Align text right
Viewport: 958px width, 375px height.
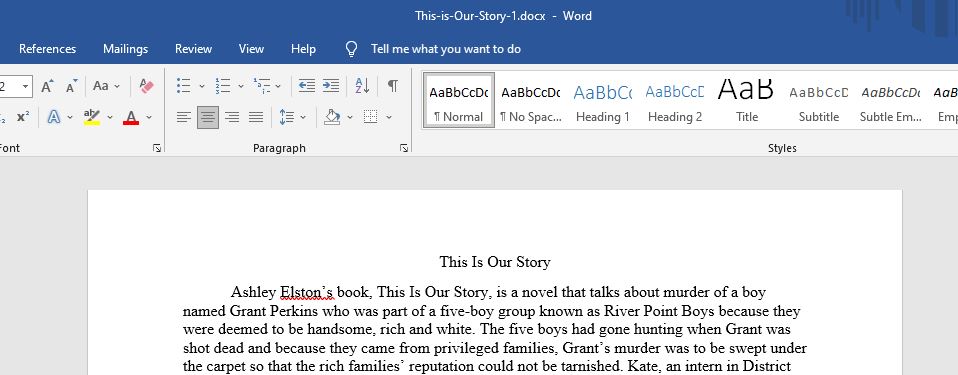coord(232,117)
